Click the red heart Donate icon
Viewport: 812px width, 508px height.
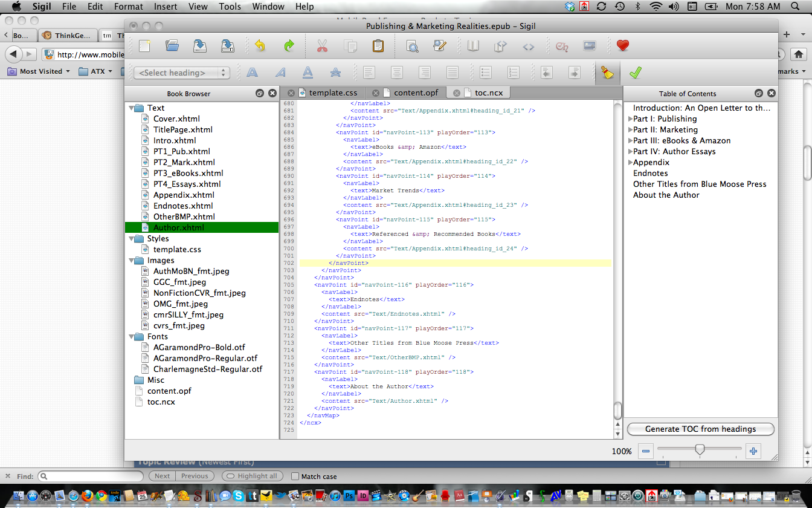[x=623, y=46]
